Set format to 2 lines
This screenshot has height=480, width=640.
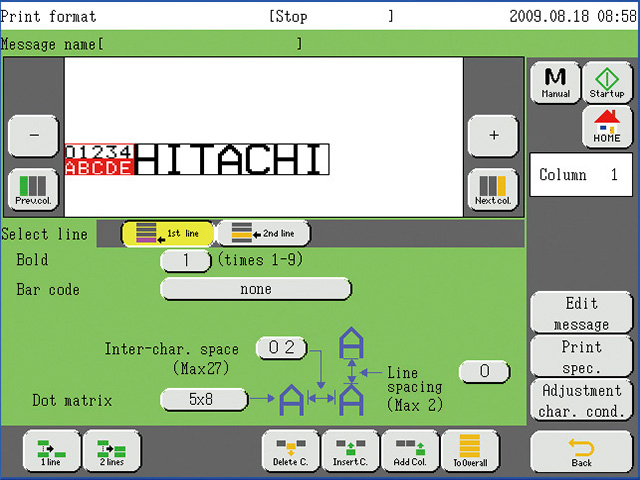pyautogui.click(x=112, y=451)
